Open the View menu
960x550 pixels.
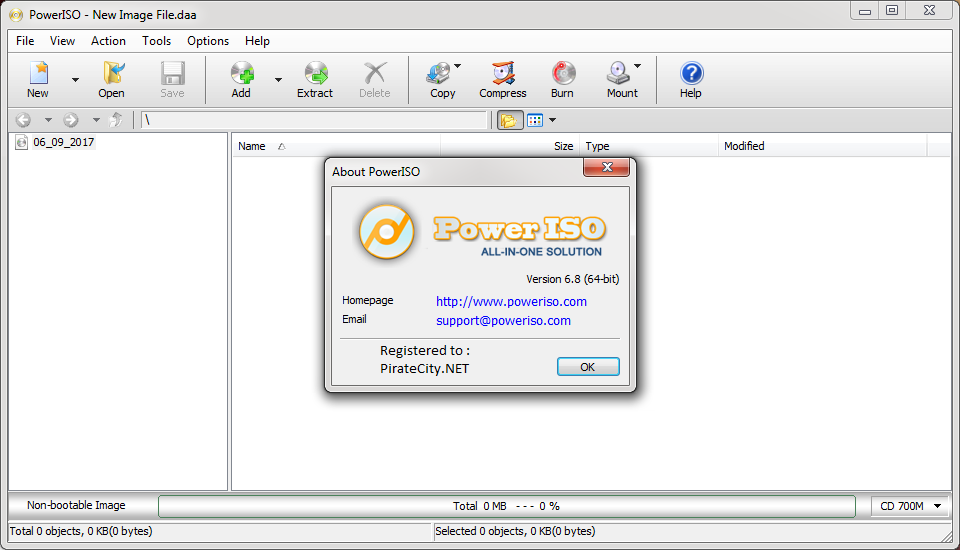62,41
